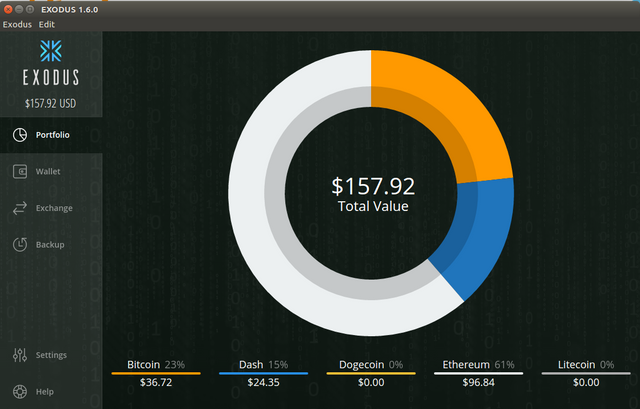640x409 pixels.
Task: Open the Help label in sidebar
Action: 44,391
